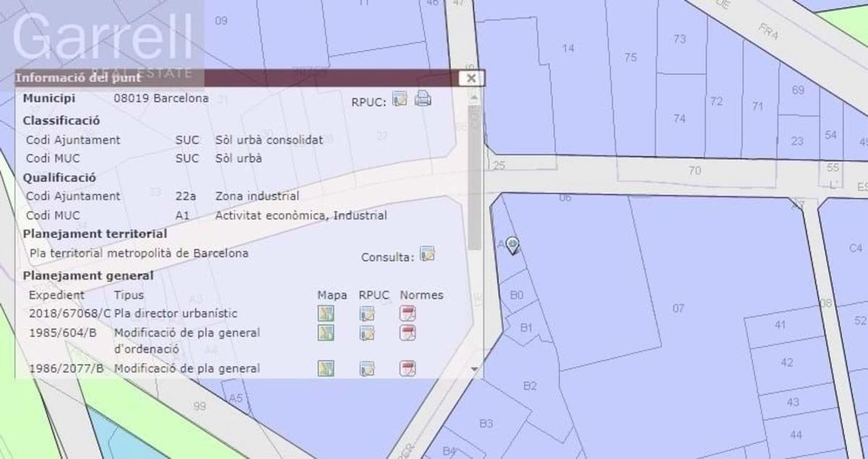Click 'Pla territorial metropolità de Barcelona' text
The image size is (868, 459).
coord(139,254)
